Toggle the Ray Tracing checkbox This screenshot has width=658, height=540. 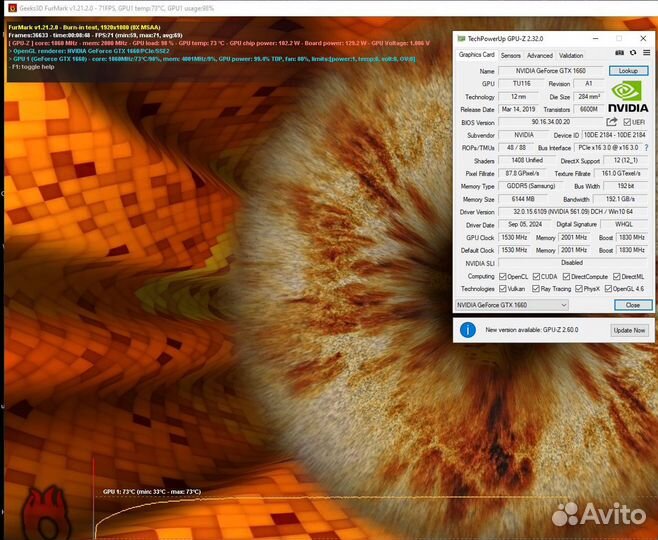pyautogui.click(x=534, y=288)
